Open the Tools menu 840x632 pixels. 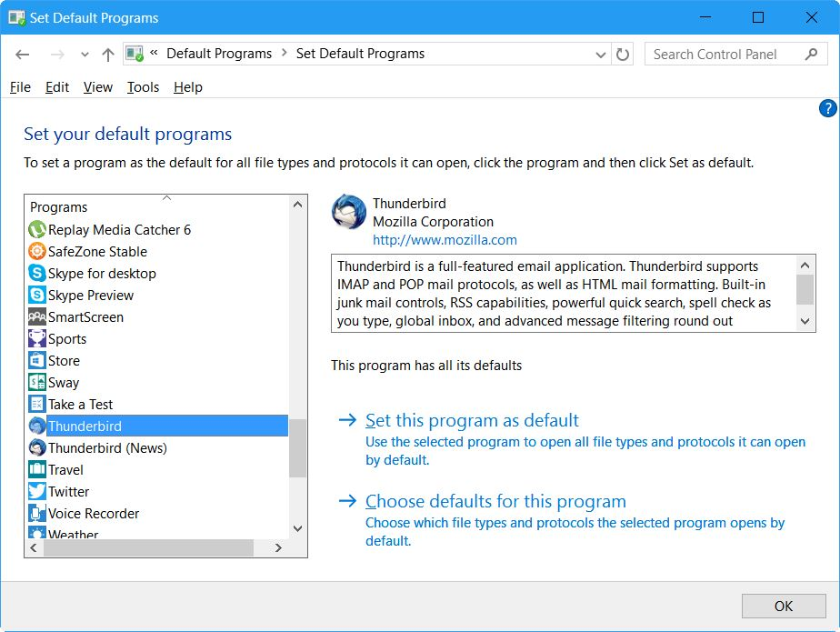point(143,86)
